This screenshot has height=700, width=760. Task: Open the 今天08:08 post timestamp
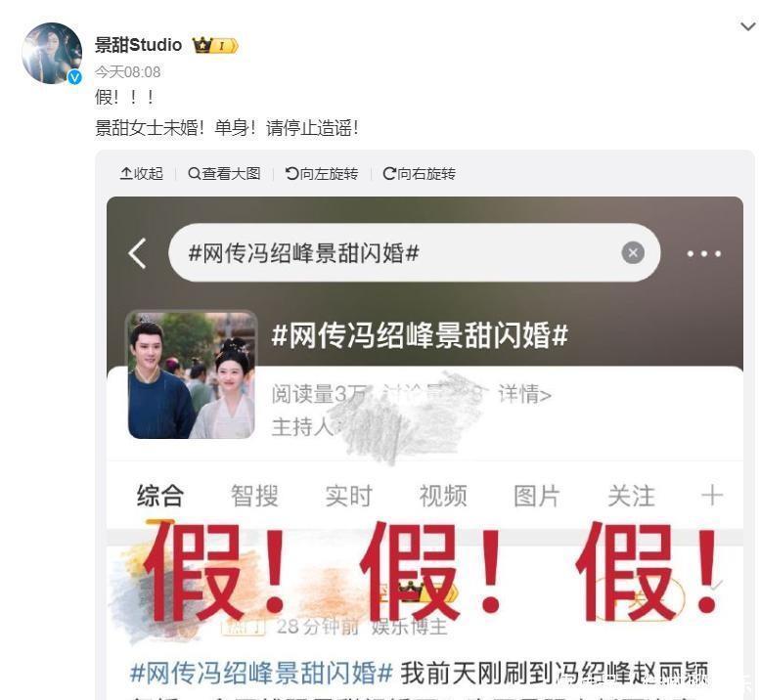coord(127,72)
